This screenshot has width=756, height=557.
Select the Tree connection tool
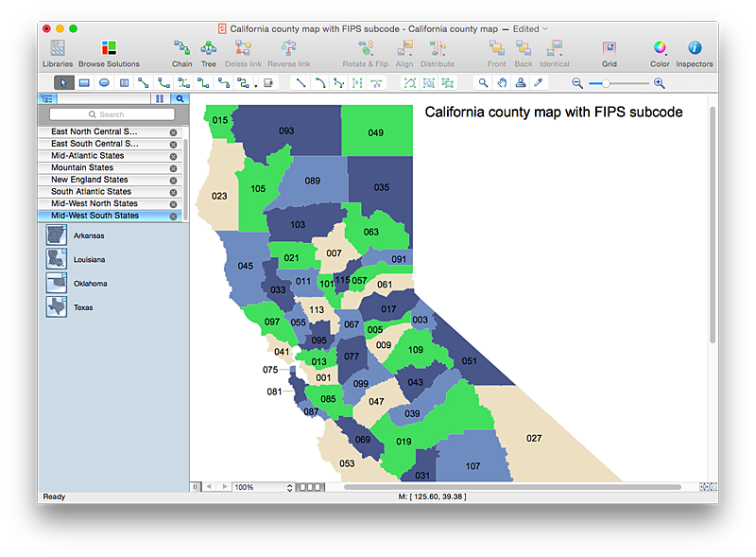[x=208, y=48]
